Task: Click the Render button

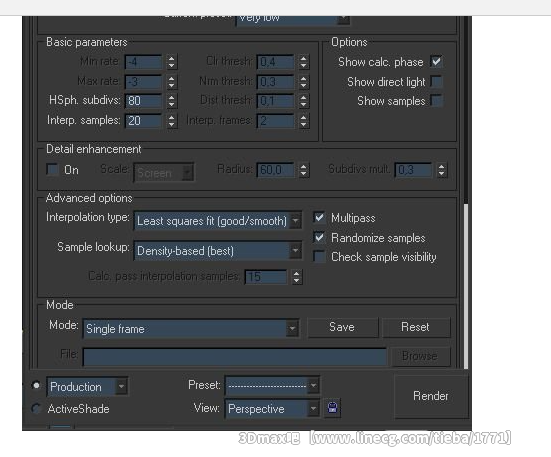Action: (x=431, y=396)
